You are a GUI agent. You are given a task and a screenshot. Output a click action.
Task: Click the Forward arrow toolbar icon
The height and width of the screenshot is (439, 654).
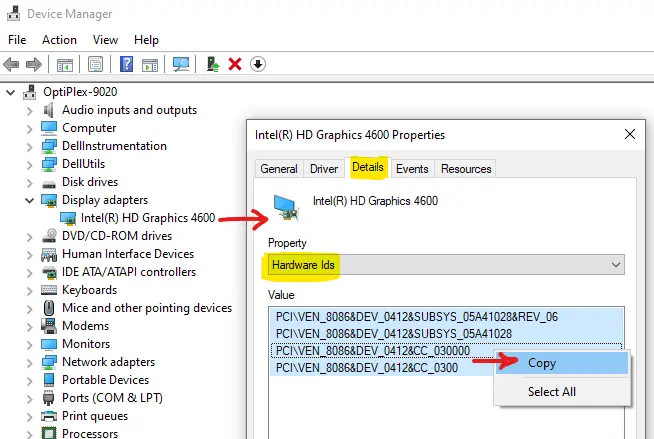click(x=34, y=64)
